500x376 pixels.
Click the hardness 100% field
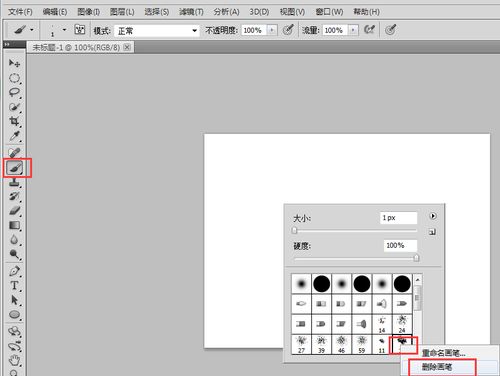pos(400,246)
